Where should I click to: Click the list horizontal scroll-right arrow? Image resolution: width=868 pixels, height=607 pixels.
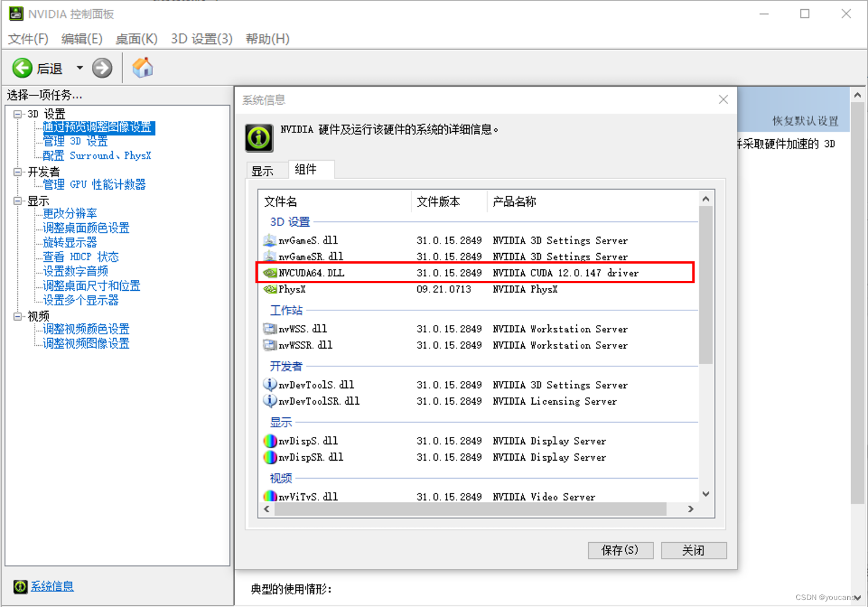(691, 509)
